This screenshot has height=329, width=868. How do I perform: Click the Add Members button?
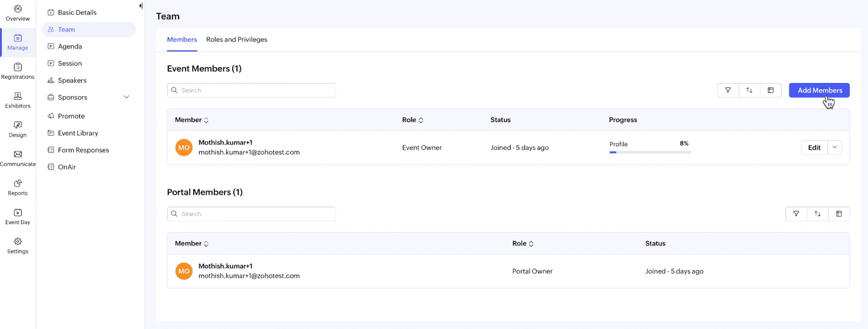819,90
